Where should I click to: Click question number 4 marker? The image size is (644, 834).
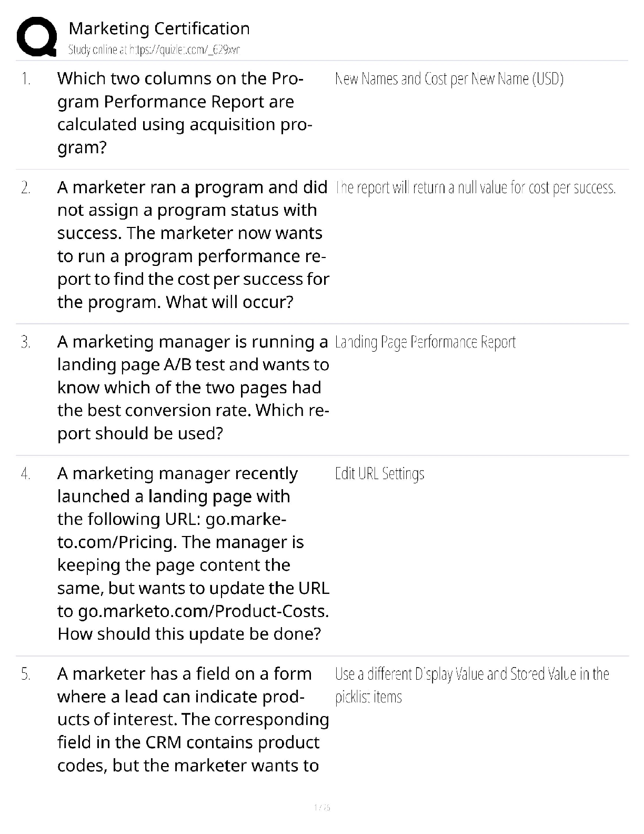point(26,474)
